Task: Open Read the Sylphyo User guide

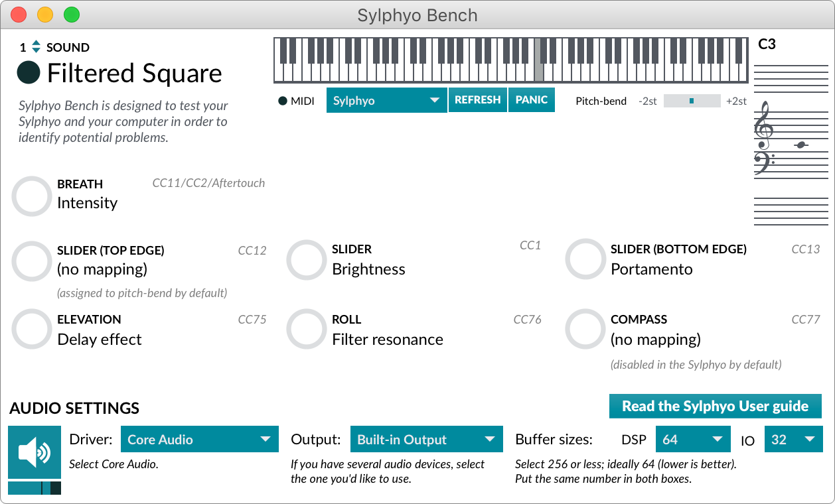Action: click(716, 407)
